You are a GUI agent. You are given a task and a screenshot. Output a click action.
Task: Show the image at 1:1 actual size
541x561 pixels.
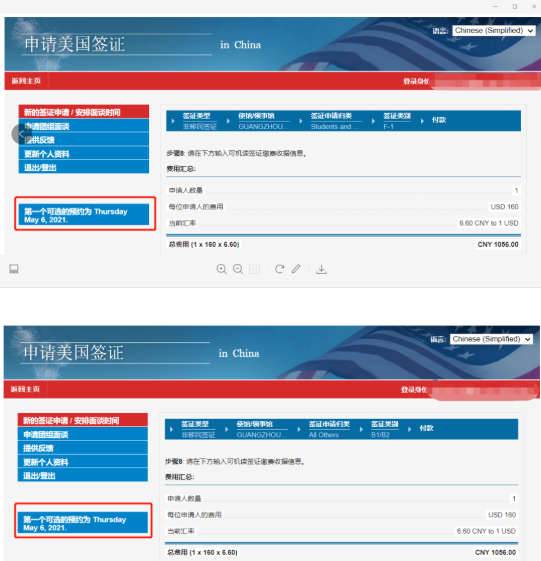[254, 269]
